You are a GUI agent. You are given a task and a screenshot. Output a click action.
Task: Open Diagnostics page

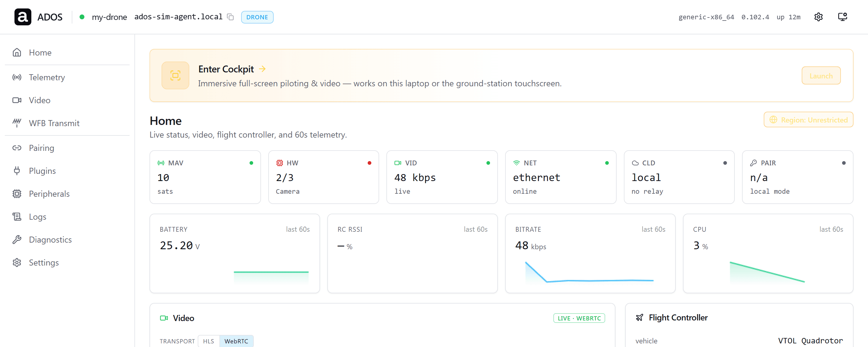(67, 240)
